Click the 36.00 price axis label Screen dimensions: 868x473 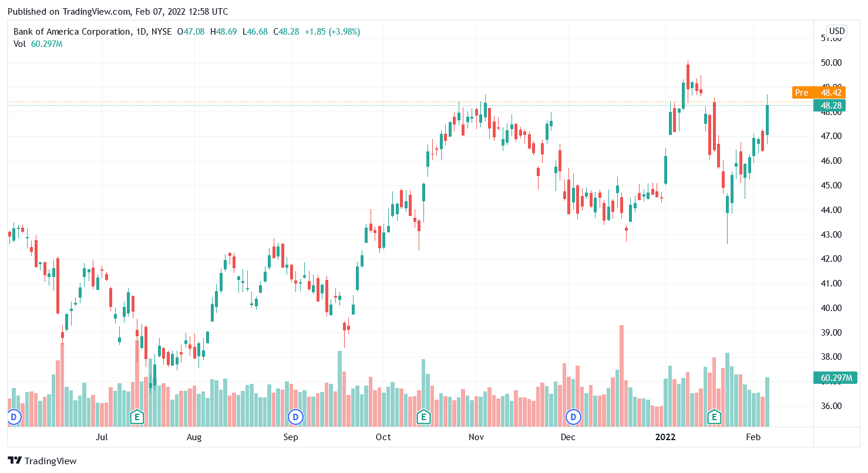click(x=832, y=406)
